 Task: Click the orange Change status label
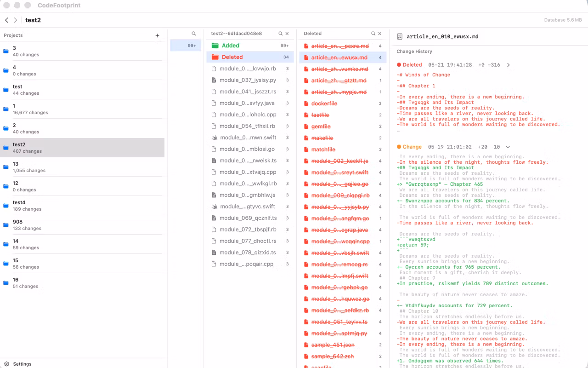412,147
